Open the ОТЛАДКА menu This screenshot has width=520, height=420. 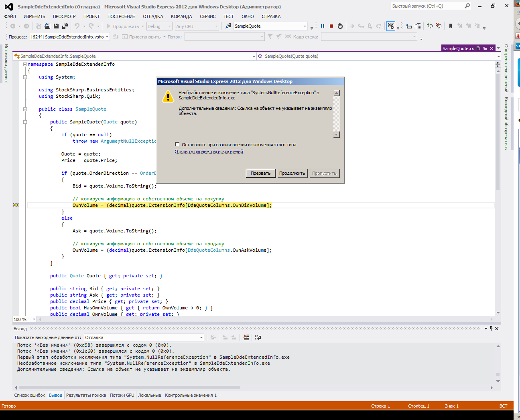point(153,16)
